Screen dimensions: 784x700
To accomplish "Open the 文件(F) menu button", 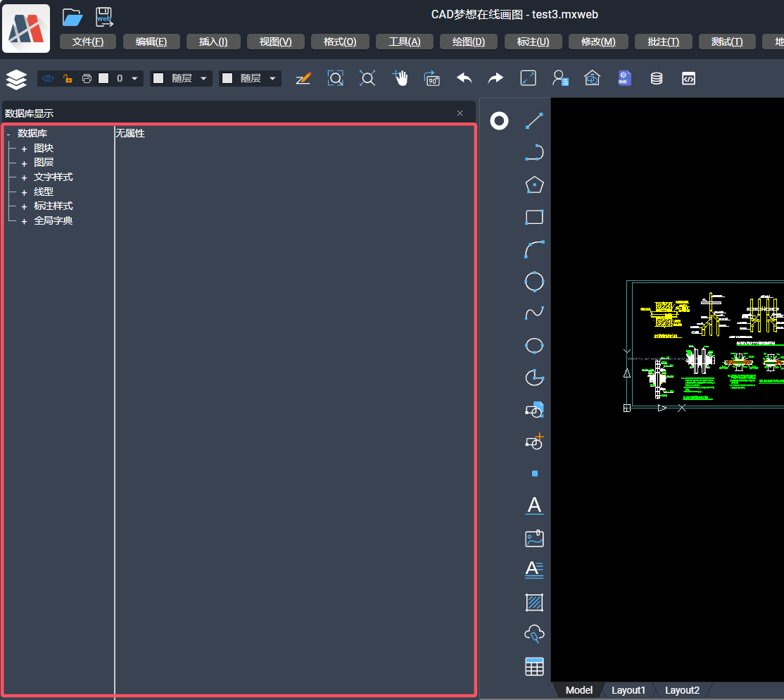I will [88, 42].
